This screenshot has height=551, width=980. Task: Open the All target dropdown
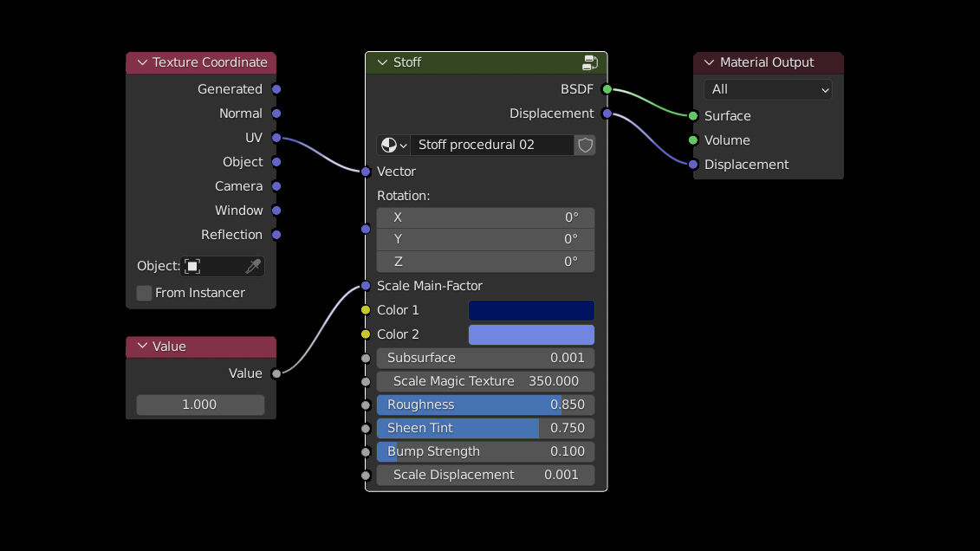768,89
